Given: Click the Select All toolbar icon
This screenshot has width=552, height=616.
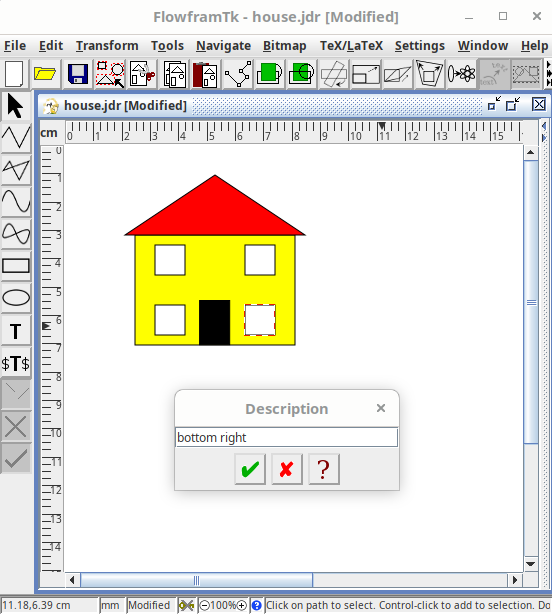Looking at the screenshot, I should click(110, 74).
